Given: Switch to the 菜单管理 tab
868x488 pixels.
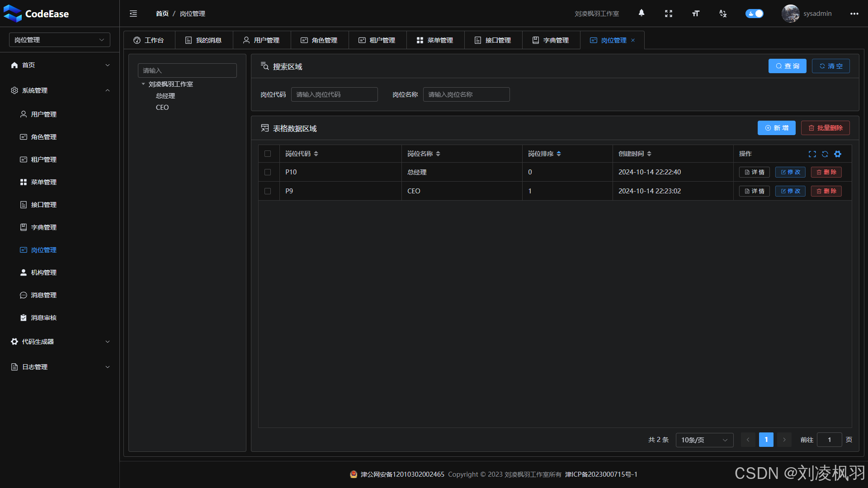Looking at the screenshot, I should coord(435,40).
